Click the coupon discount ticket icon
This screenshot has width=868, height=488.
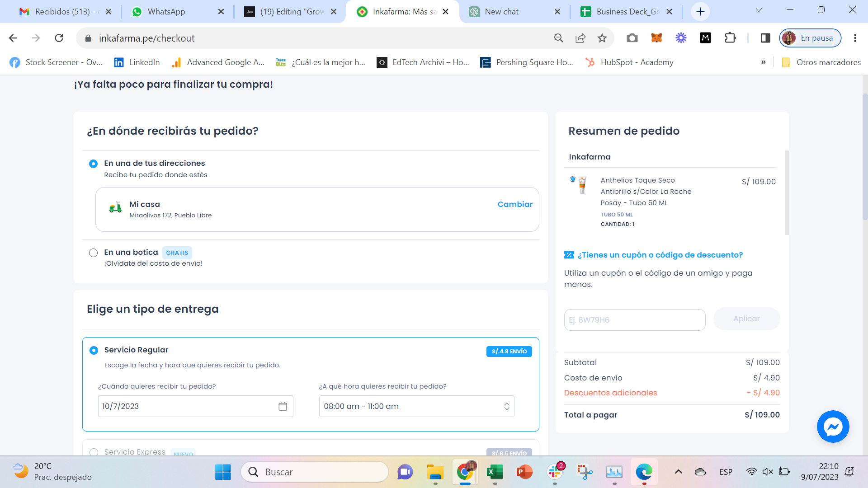[x=569, y=255]
